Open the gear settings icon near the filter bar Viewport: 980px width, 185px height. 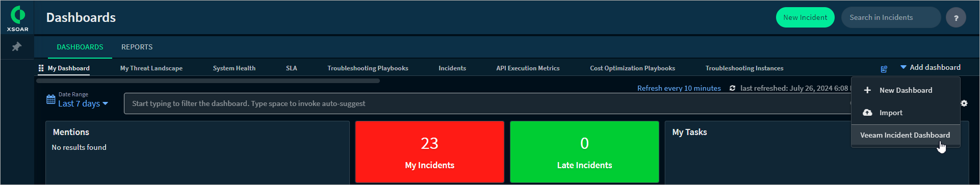pos(964,103)
